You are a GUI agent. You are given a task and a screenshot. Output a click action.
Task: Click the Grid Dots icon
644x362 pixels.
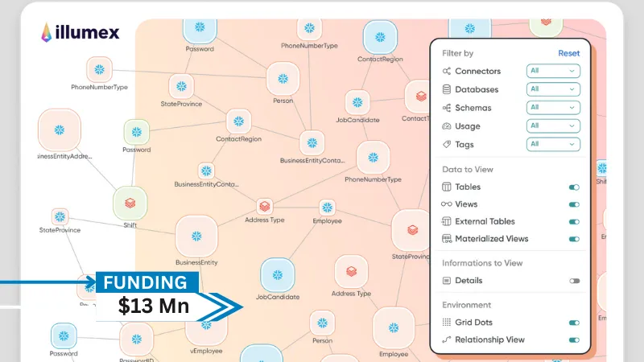click(x=447, y=322)
